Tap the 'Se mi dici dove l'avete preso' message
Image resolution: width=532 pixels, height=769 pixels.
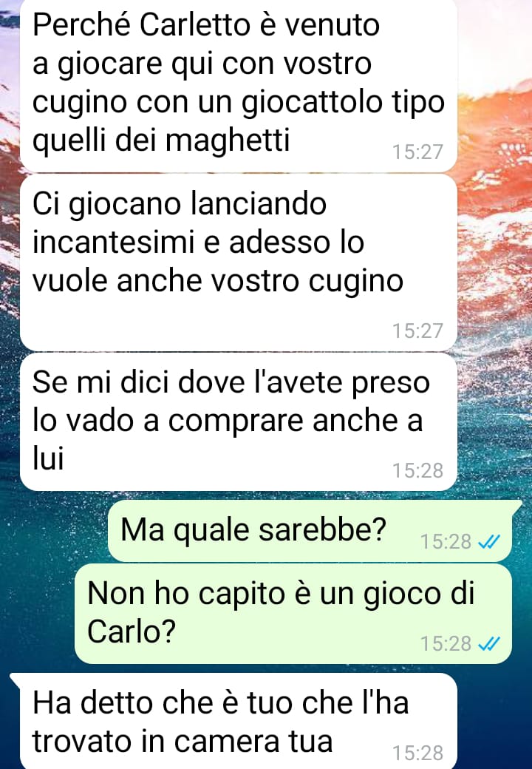[x=239, y=421]
